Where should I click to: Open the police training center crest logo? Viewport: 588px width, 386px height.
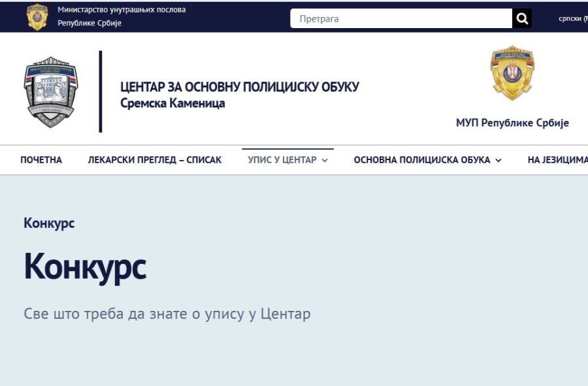51,92
